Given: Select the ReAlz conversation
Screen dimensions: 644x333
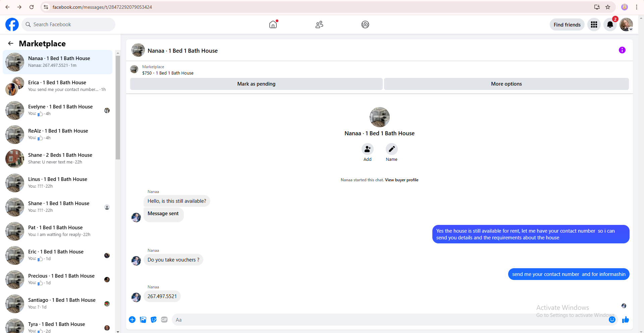Looking at the screenshot, I should (x=57, y=135).
